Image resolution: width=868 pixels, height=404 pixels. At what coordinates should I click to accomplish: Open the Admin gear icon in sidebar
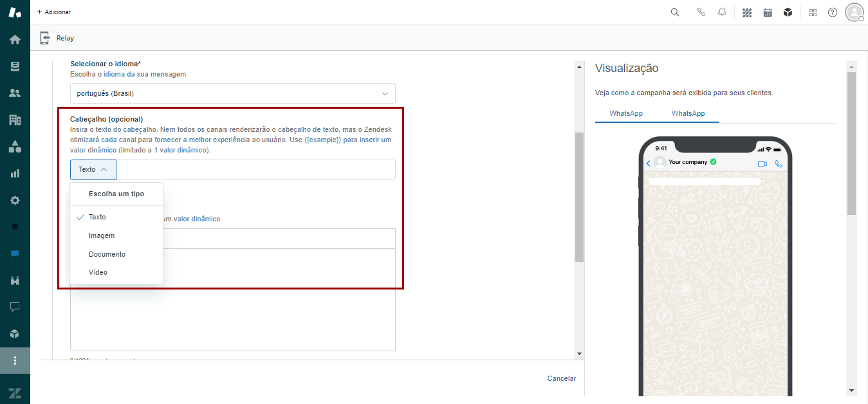point(15,200)
